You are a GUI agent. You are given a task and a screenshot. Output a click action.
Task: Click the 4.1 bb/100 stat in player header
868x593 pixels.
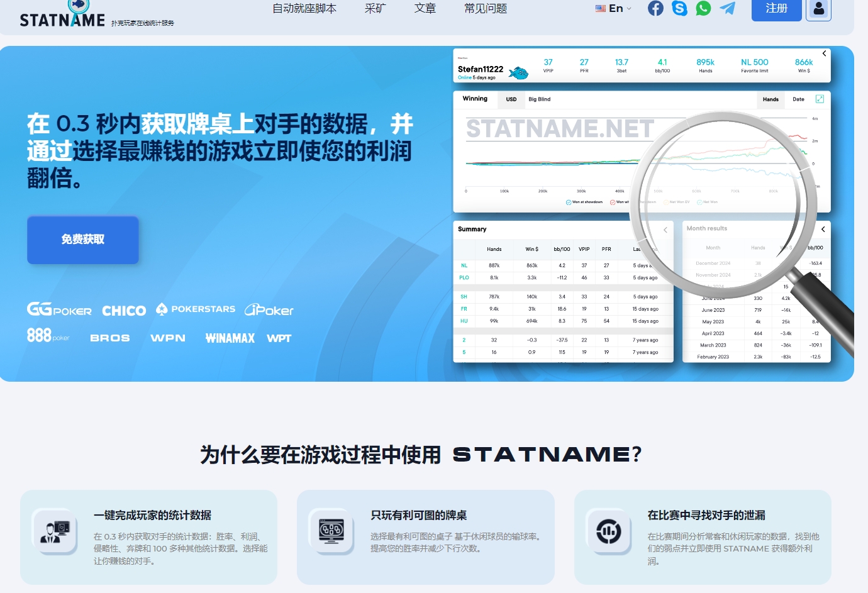pyautogui.click(x=662, y=62)
